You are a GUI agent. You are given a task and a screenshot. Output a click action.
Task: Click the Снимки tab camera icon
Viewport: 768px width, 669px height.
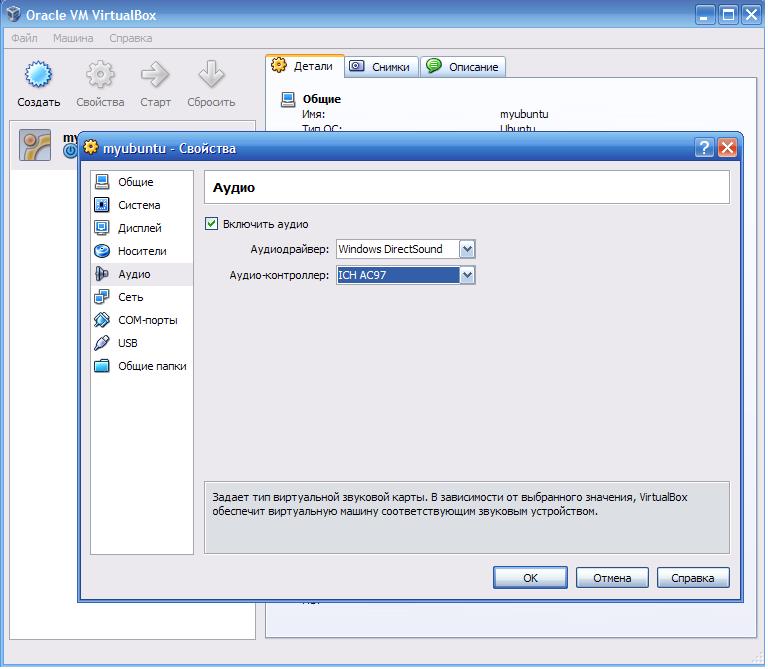[x=357, y=66]
